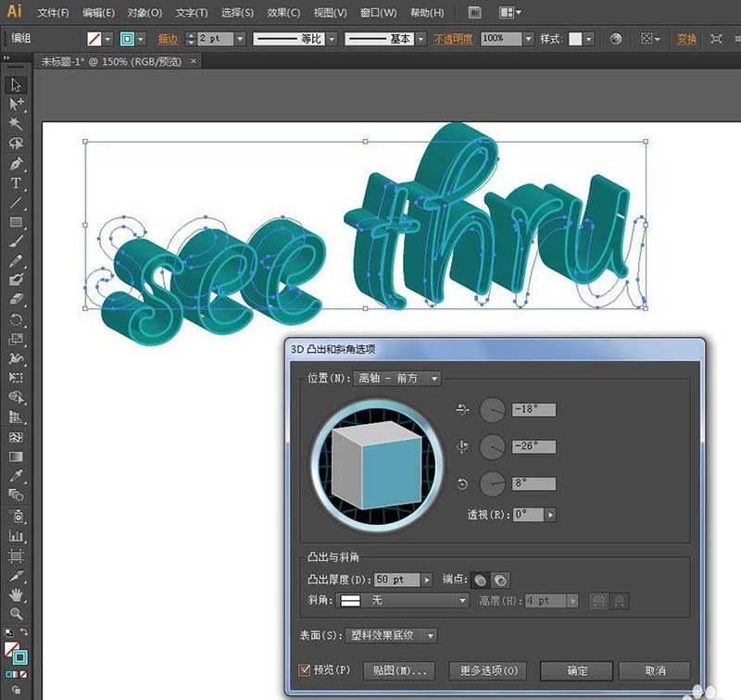The height and width of the screenshot is (700, 741).
Task: Select the Line Segment tool
Action: click(16, 203)
